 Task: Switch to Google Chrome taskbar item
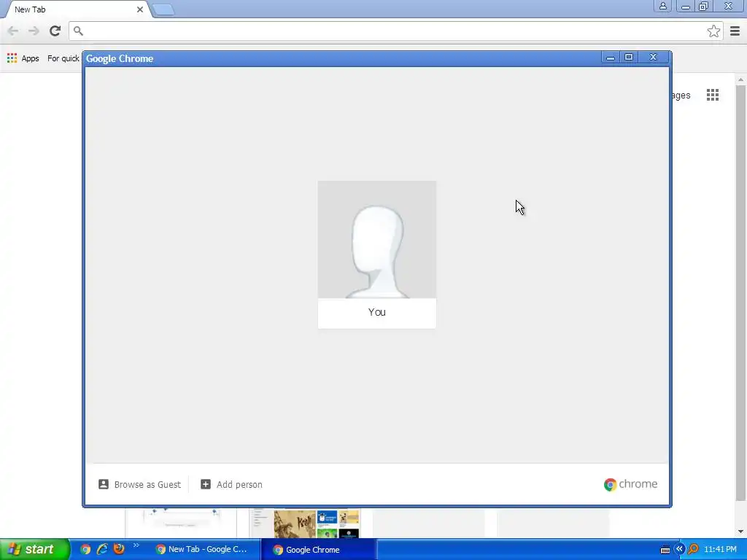pos(318,550)
